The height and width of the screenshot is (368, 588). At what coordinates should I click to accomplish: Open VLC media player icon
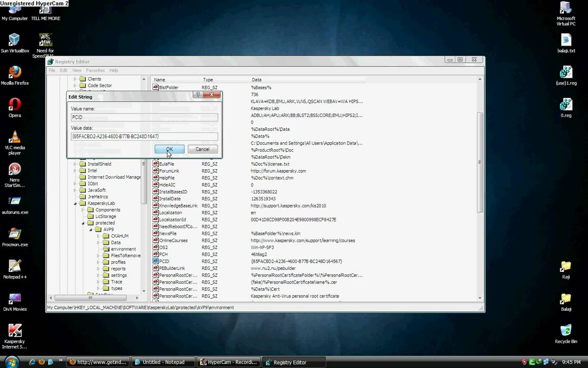click(x=15, y=143)
